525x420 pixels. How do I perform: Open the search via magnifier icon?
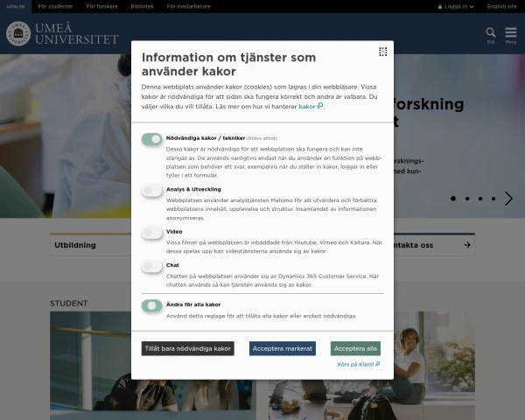pos(491,36)
